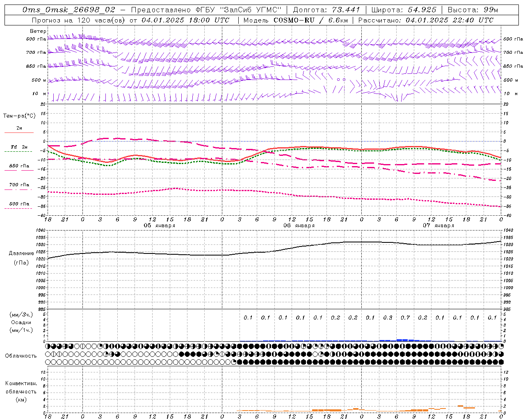Screen dimensions: 525x420
Task: Click the precipitation value "0.7"
Action: [405, 317]
